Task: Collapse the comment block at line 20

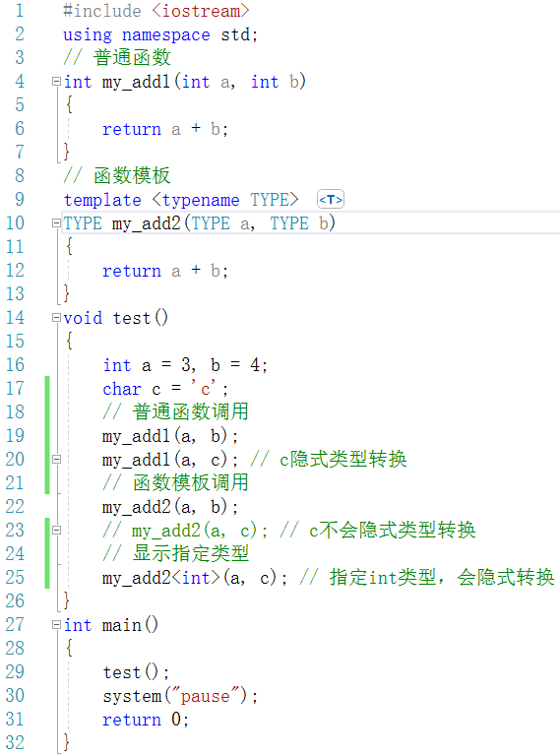Action: click(x=56, y=460)
